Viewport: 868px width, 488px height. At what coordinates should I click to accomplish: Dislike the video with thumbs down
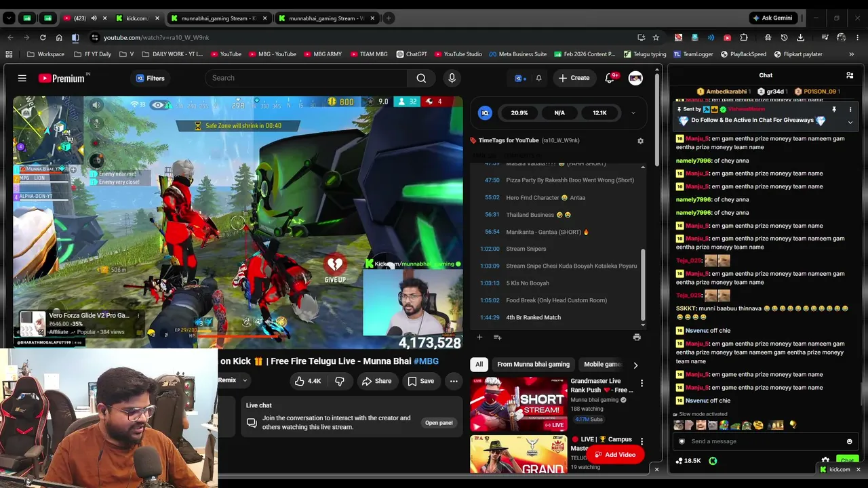point(340,381)
